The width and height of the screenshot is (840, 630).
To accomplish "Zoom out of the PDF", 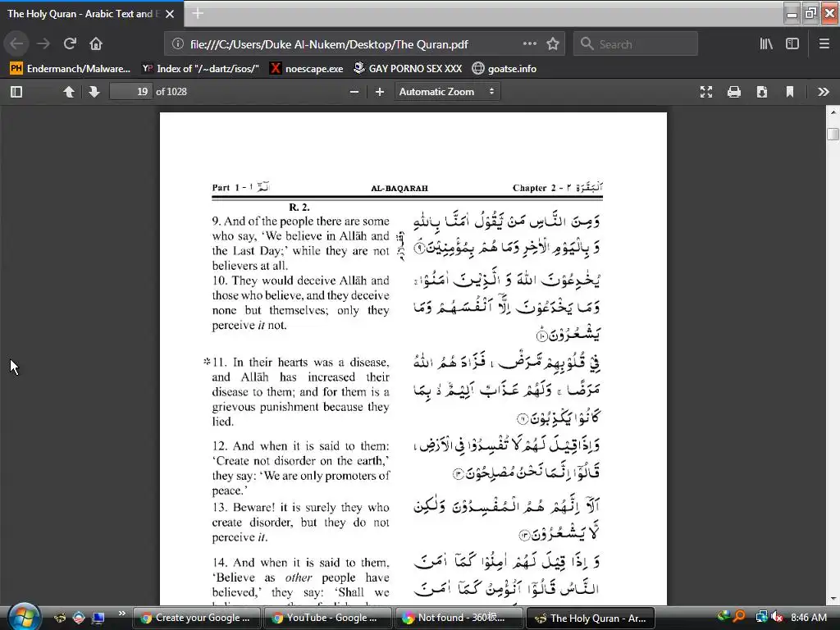I will 354,92.
